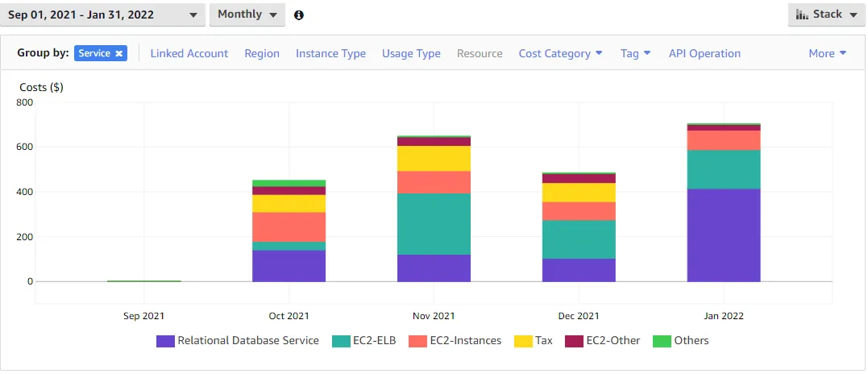Expand the Cost Category dropdown
Screen dimensions: 868x374
(x=560, y=54)
